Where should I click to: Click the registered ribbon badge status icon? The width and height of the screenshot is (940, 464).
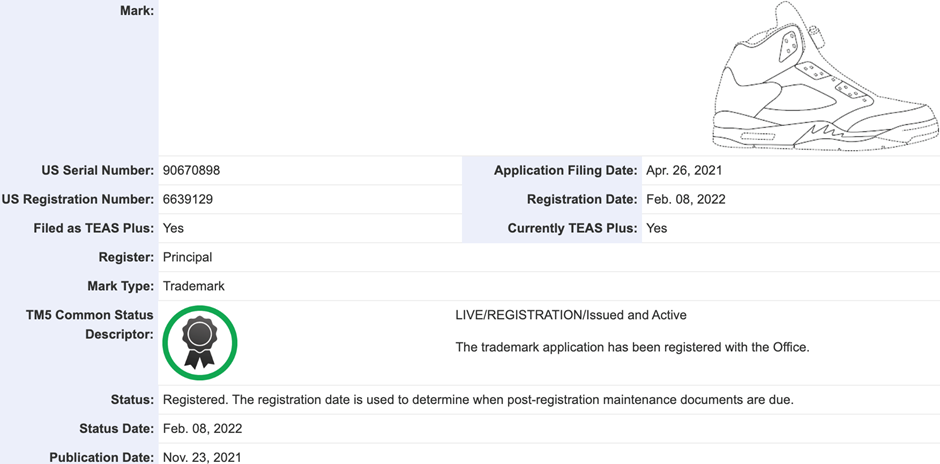coord(200,342)
